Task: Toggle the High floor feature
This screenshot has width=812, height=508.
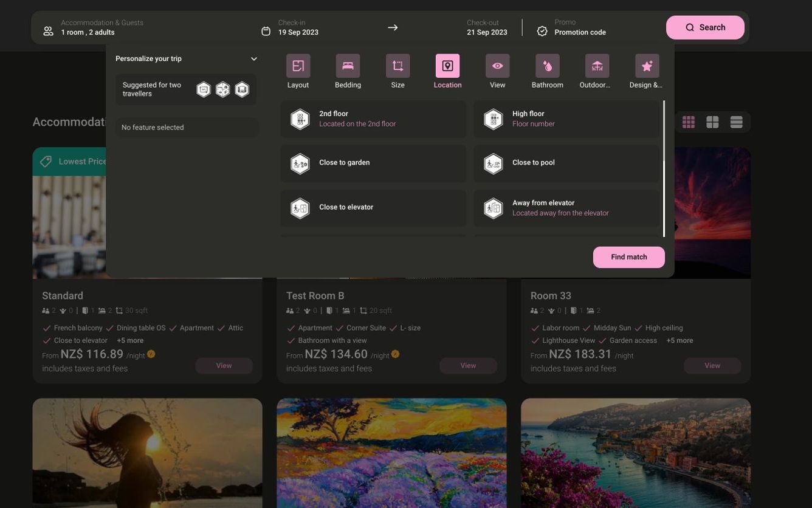Action: [566, 119]
